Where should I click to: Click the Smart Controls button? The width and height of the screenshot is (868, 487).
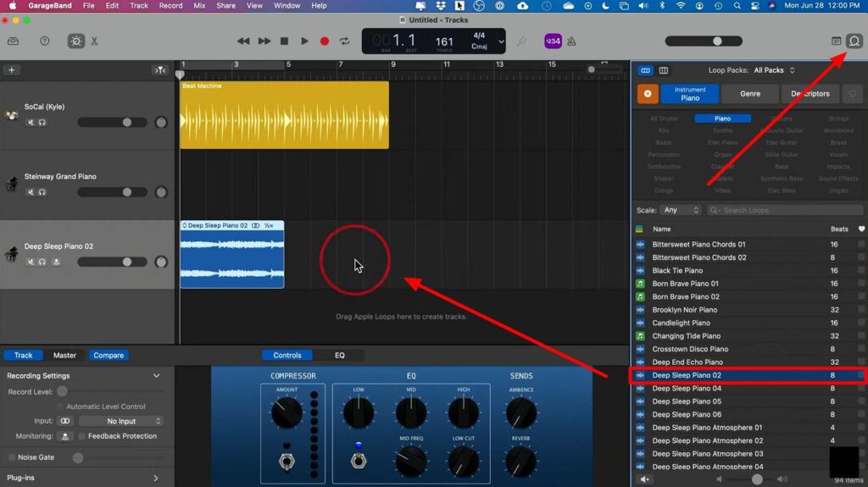tap(76, 41)
